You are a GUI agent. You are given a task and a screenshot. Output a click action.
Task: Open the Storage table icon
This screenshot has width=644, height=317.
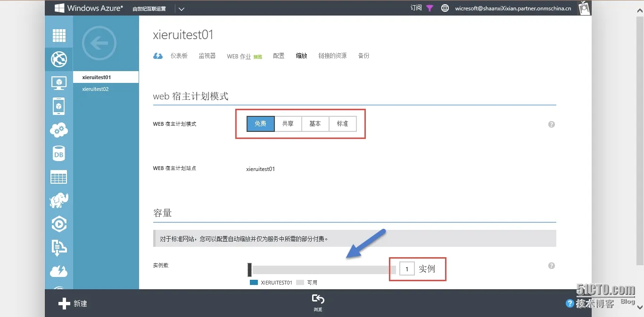coord(59,177)
